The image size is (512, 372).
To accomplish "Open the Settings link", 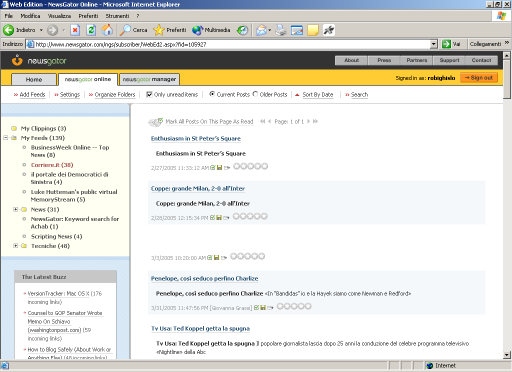I will click(x=70, y=94).
